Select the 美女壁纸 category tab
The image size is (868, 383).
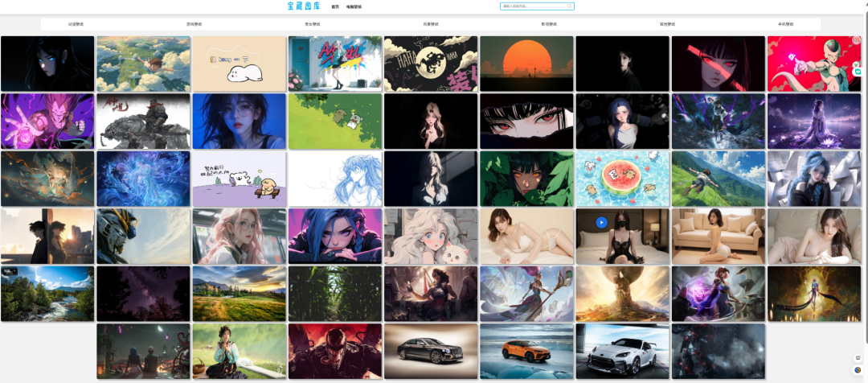click(x=312, y=24)
